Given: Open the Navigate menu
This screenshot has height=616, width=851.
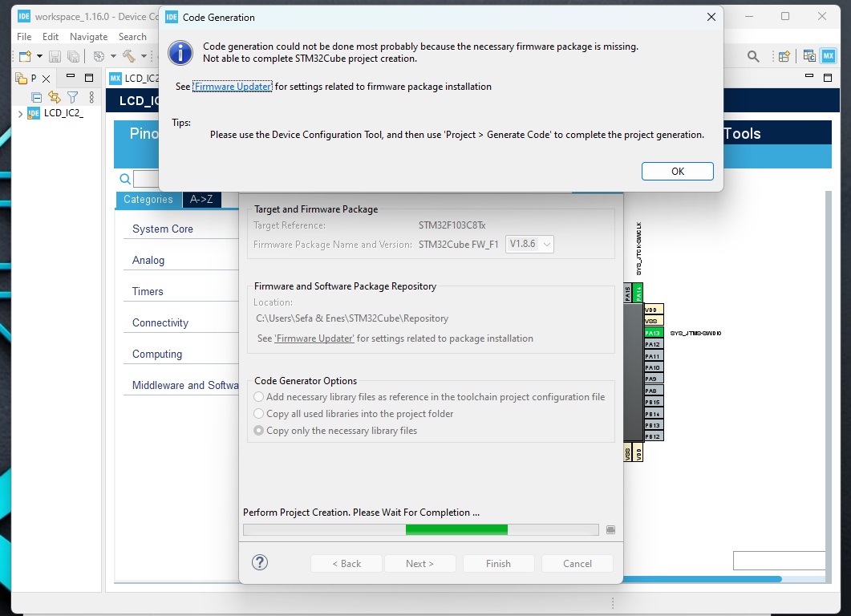Looking at the screenshot, I should pyautogui.click(x=88, y=36).
